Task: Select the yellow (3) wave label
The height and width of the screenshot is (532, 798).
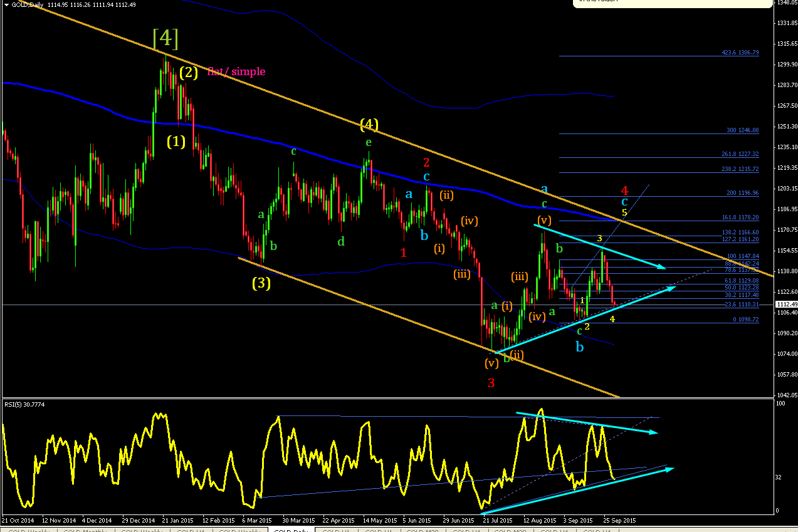Action: coord(261,283)
